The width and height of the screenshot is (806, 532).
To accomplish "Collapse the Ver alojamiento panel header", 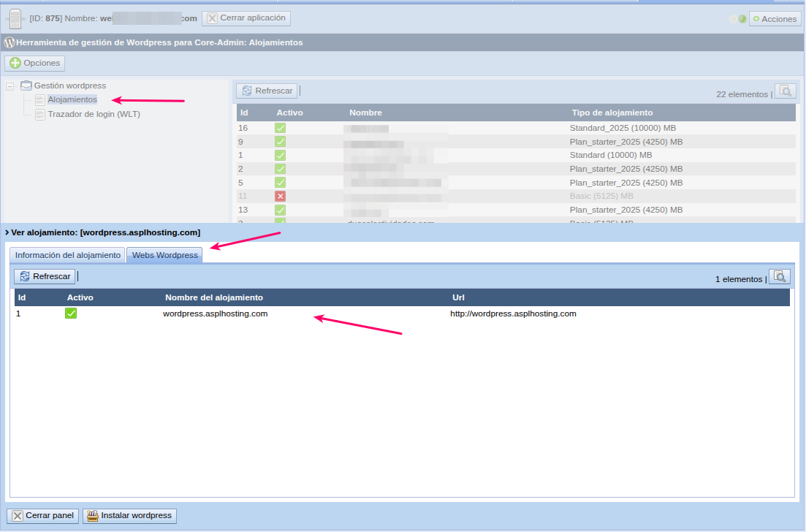I will tap(7, 232).
